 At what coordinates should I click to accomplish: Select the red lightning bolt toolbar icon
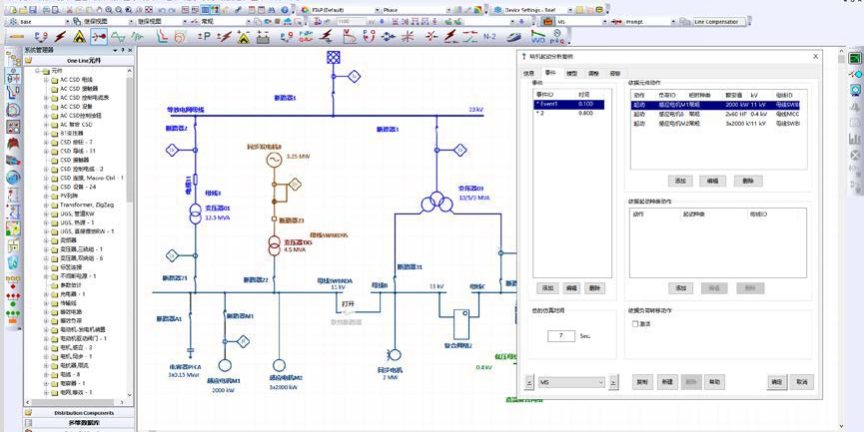[60, 37]
